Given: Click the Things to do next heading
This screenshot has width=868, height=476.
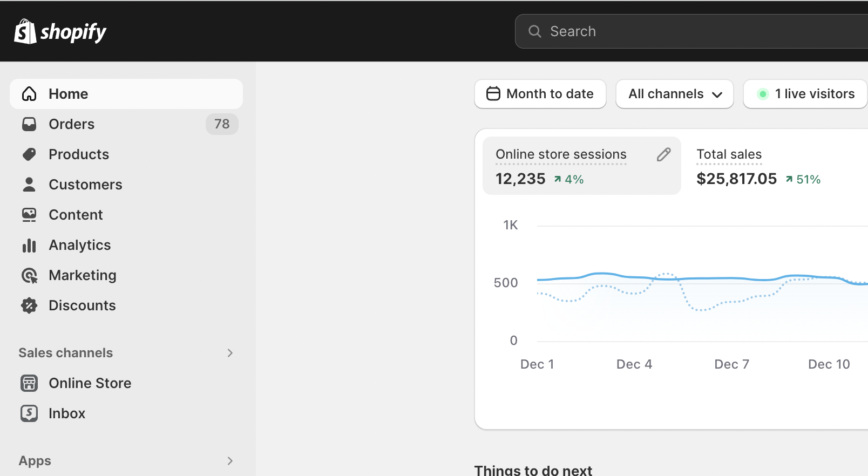Looking at the screenshot, I should [x=533, y=470].
